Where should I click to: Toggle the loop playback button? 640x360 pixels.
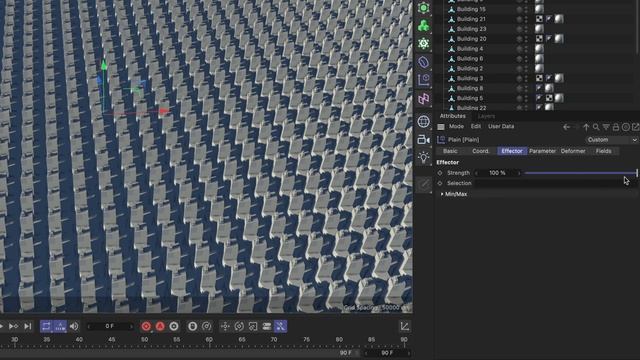46,326
